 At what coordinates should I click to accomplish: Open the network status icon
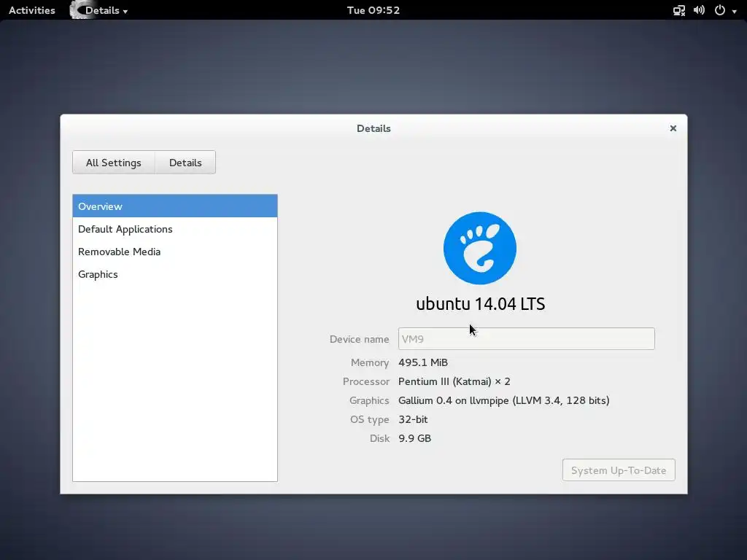pos(678,10)
